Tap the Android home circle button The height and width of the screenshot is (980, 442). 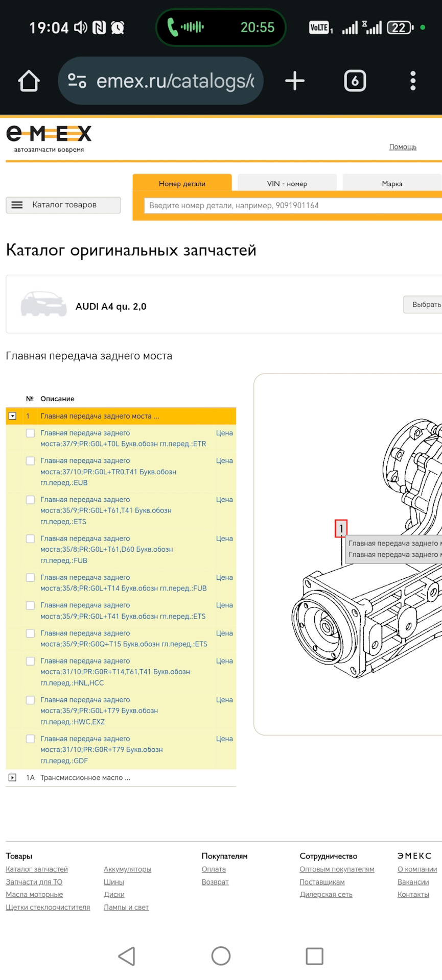221,956
